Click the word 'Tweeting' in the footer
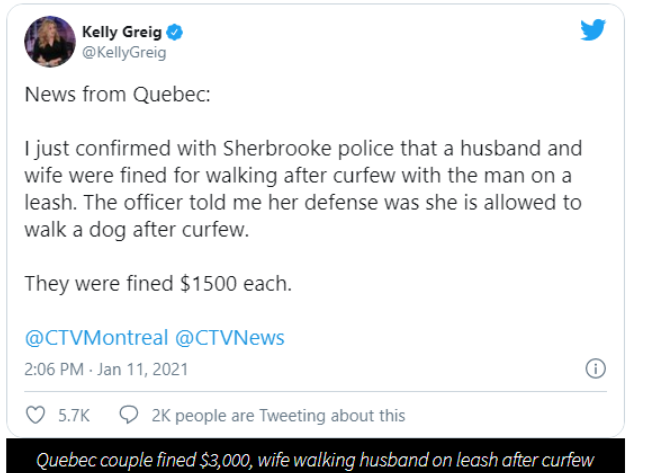 (292, 416)
